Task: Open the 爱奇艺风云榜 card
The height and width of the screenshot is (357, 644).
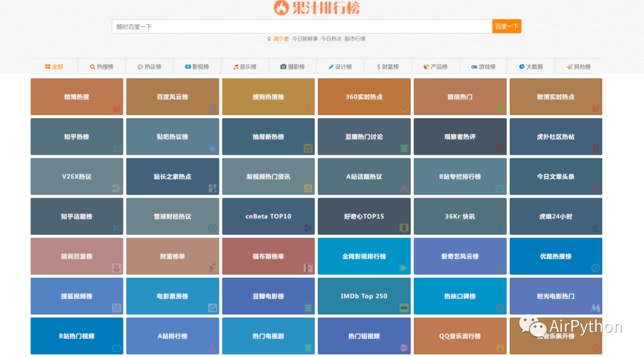Action: coord(460,256)
